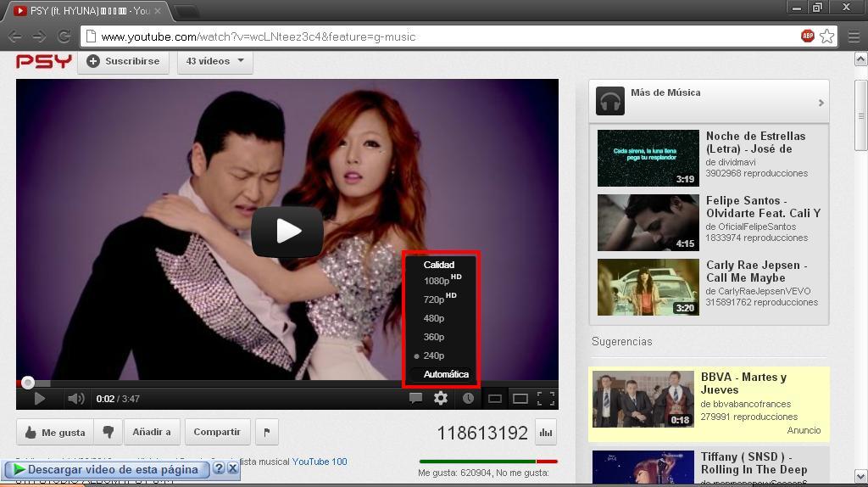Click the Me gusta button
This screenshot has width=868, height=487.
tap(55, 432)
